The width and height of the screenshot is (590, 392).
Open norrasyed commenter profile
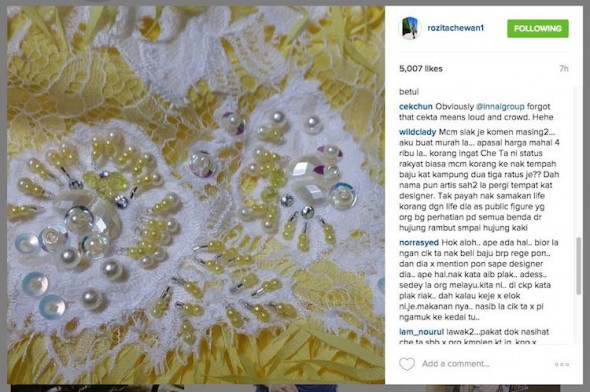click(x=419, y=242)
